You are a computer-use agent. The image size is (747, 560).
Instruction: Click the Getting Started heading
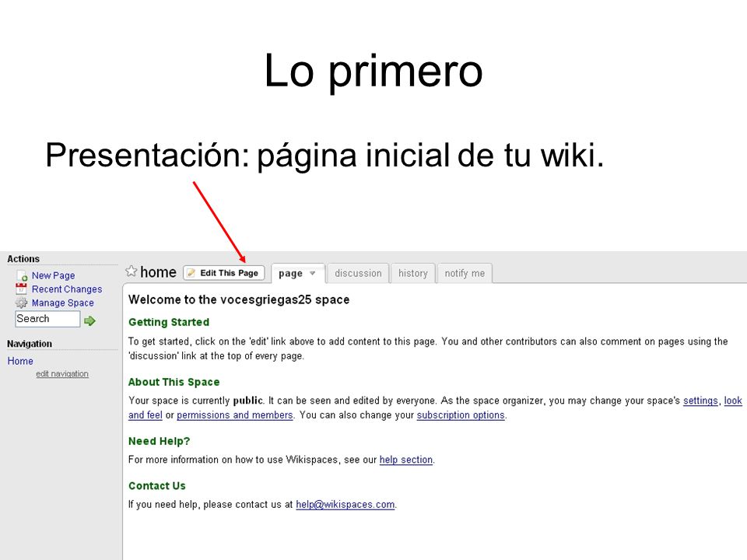click(x=169, y=322)
